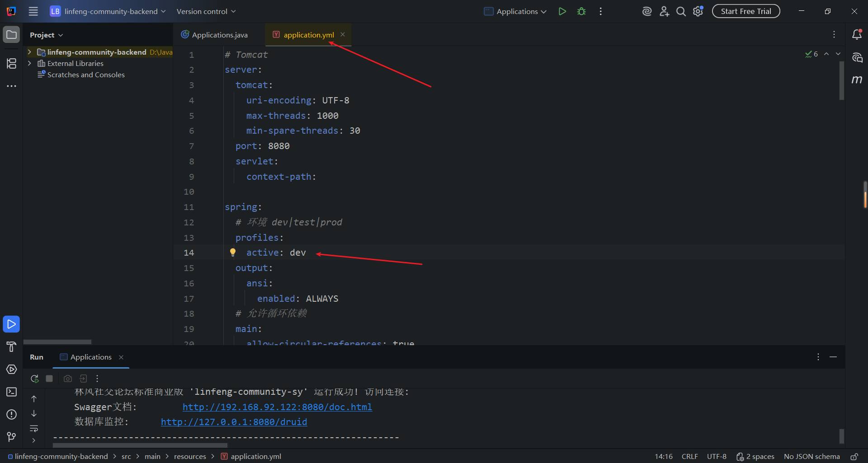868x463 pixels.
Task: Expand the External Libraries node
Action: point(29,64)
